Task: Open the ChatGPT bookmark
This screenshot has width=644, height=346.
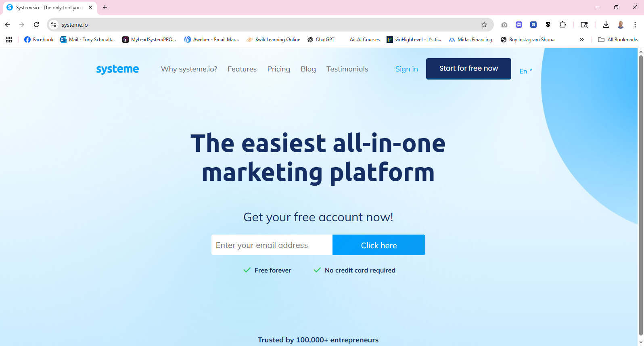Action: (321, 40)
